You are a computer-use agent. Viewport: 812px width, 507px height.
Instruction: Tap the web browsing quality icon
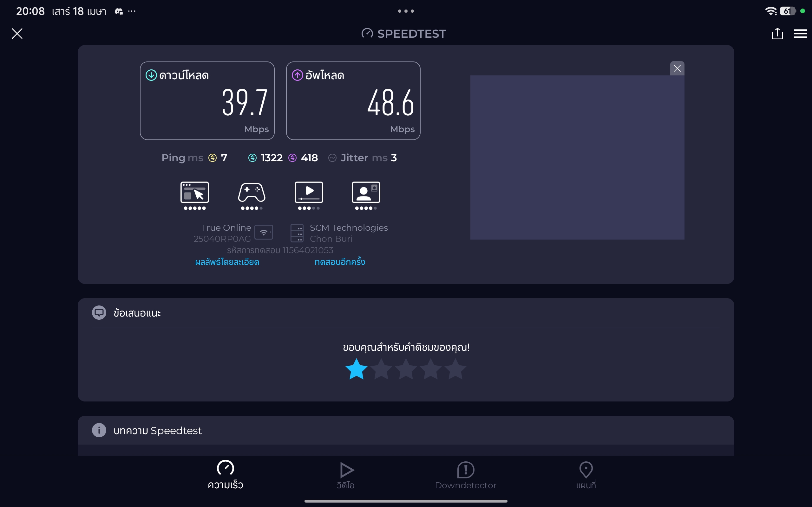(x=195, y=192)
